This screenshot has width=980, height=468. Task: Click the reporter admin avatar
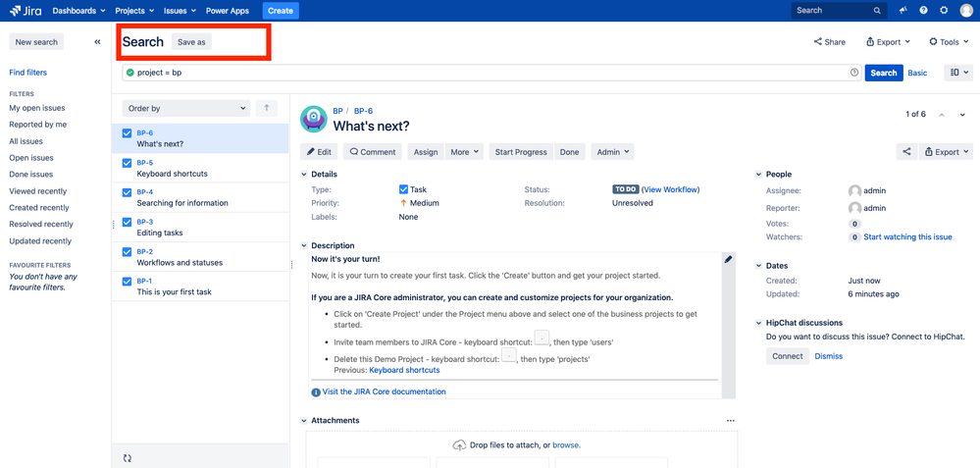coord(854,208)
